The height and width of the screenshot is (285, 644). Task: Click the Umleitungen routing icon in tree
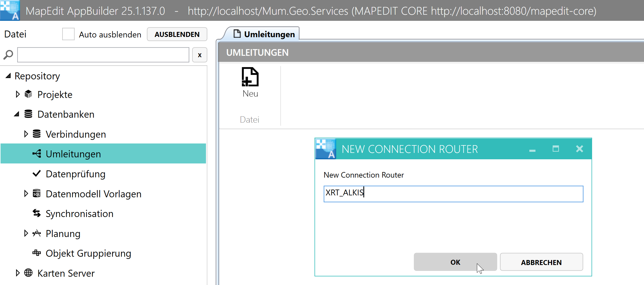coord(37,154)
